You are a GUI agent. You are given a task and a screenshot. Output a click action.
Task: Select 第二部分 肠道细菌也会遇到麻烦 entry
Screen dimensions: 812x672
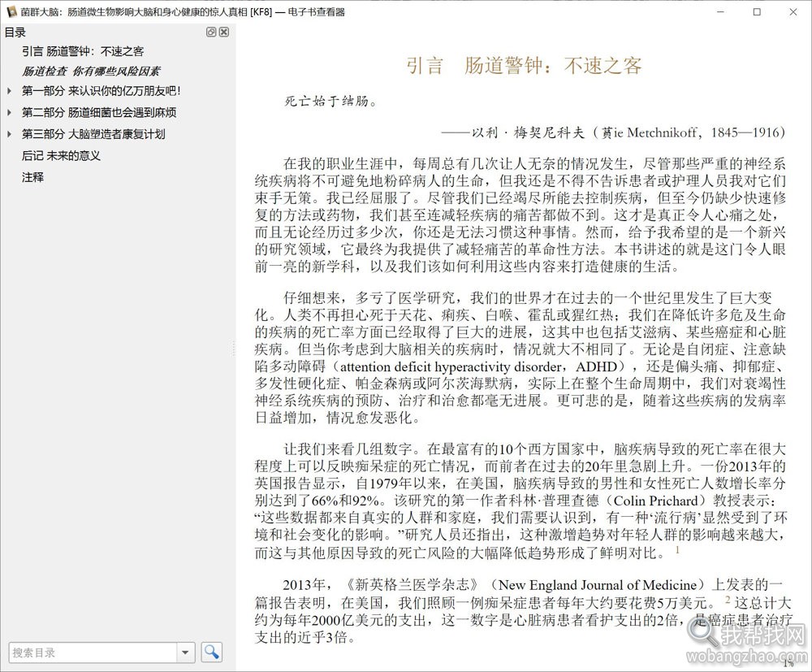point(99,112)
